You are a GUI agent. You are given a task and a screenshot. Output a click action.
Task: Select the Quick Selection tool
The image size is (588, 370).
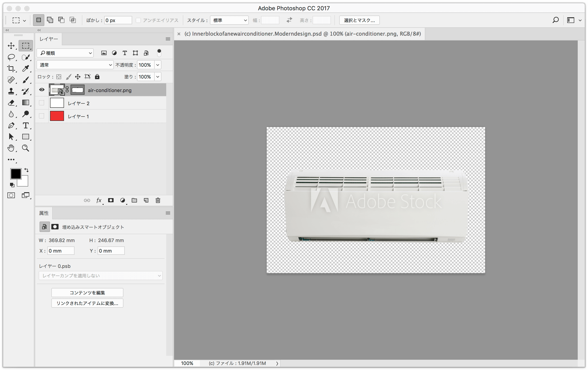pos(26,57)
